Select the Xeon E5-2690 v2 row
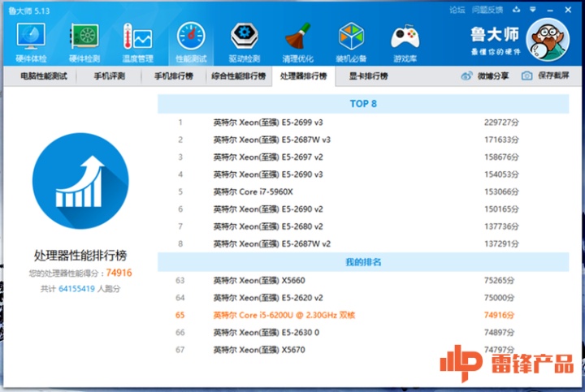 coord(363,209)
